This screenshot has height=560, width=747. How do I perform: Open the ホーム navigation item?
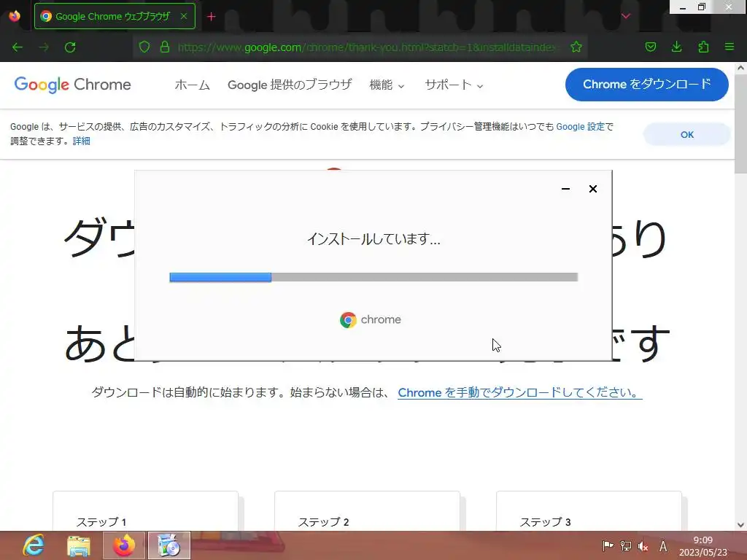pyautogui.click(x=192, y=85)
